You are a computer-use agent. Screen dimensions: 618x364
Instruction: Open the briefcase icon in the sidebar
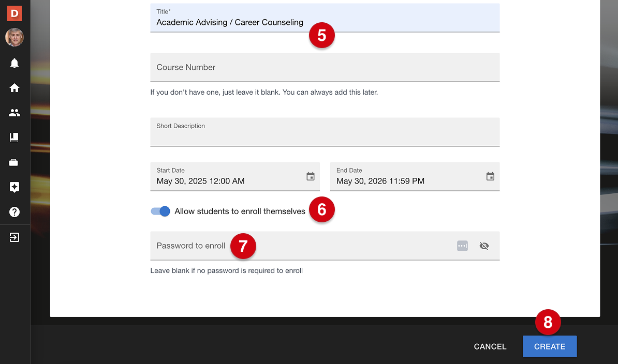[x=14, y=162]
